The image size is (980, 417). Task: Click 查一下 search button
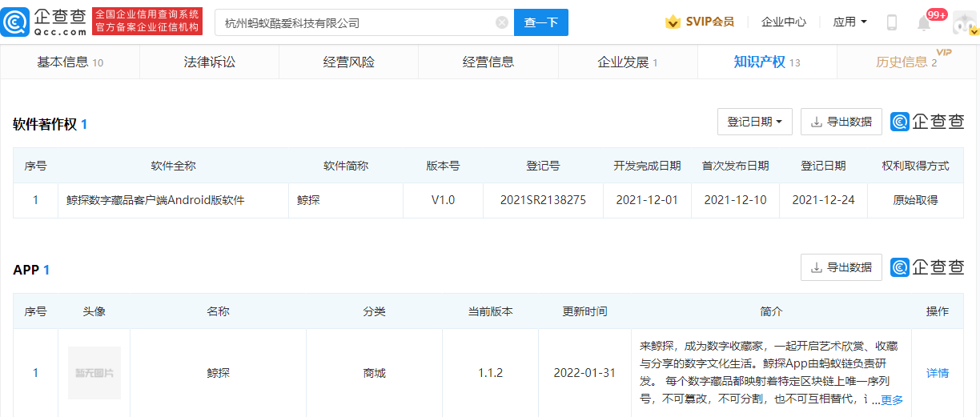(x=541, y=22)
